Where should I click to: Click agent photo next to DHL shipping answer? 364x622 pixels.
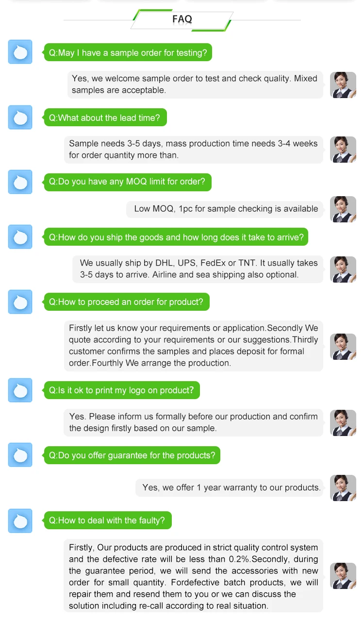click(343, 269)
